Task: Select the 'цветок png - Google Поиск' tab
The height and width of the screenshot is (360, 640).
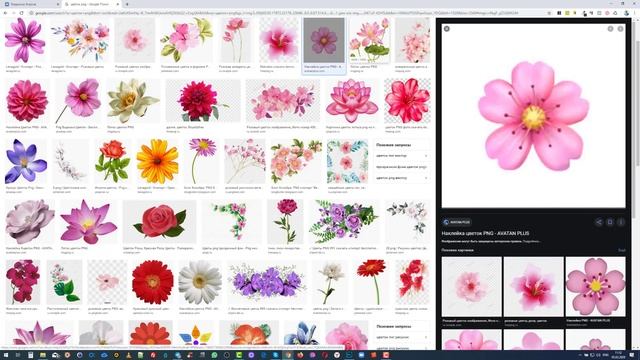Action: [x=91, y=4]
